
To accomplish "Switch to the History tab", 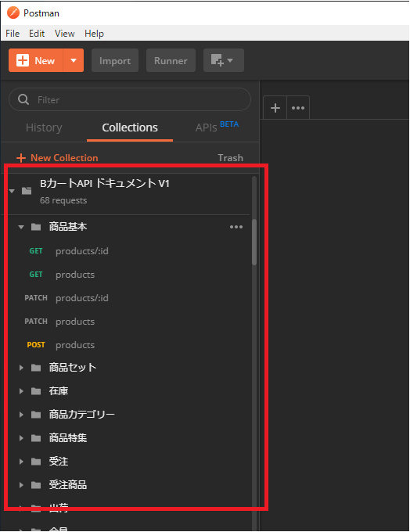I will (x=44, y=128).
